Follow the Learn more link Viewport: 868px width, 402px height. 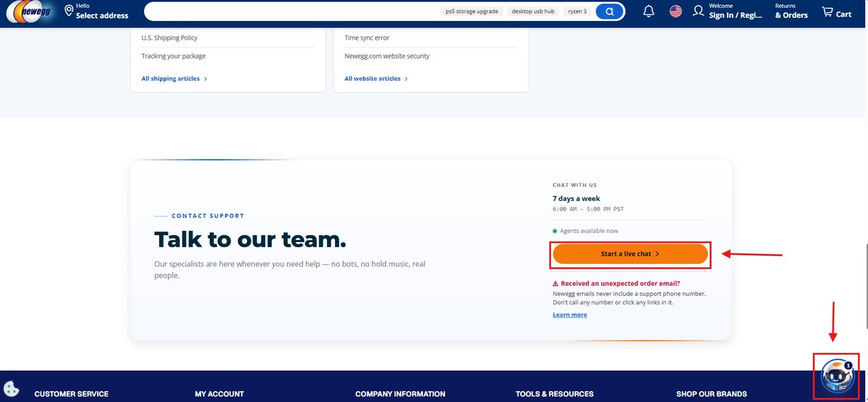(570, 315)
